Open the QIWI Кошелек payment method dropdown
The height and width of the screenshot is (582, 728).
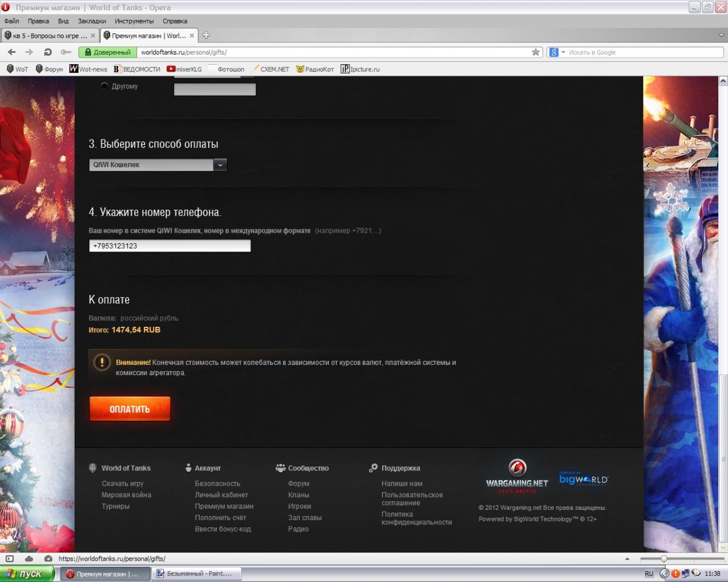[158, 164]
